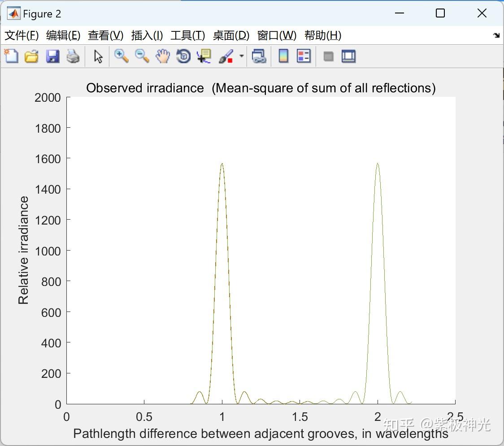The image size is (504, 446).
Task: Close the Figure 2 window
Action: [x=482, y=13]
